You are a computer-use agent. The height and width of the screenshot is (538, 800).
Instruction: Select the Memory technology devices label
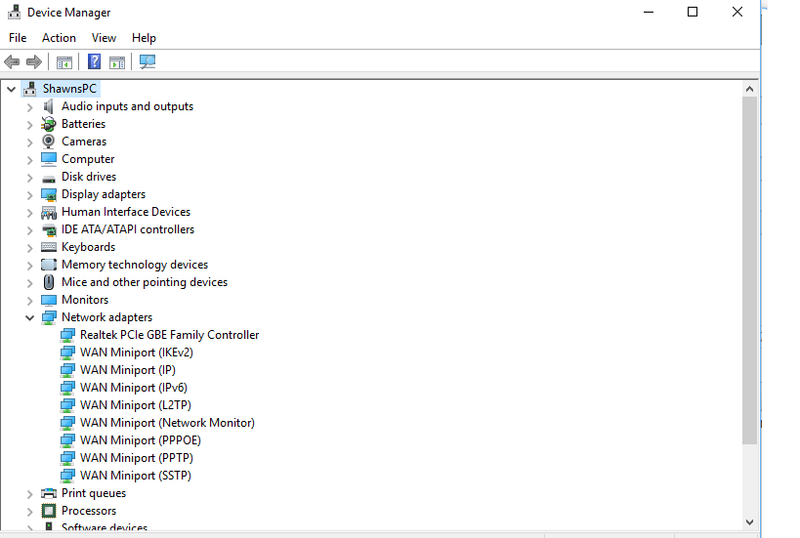(135, 264)
